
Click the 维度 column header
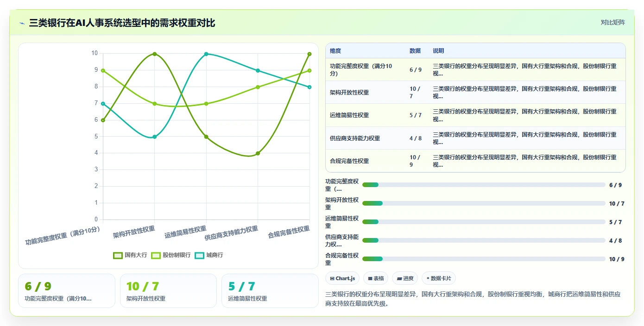pyautogui.click(x=335, y=51)
